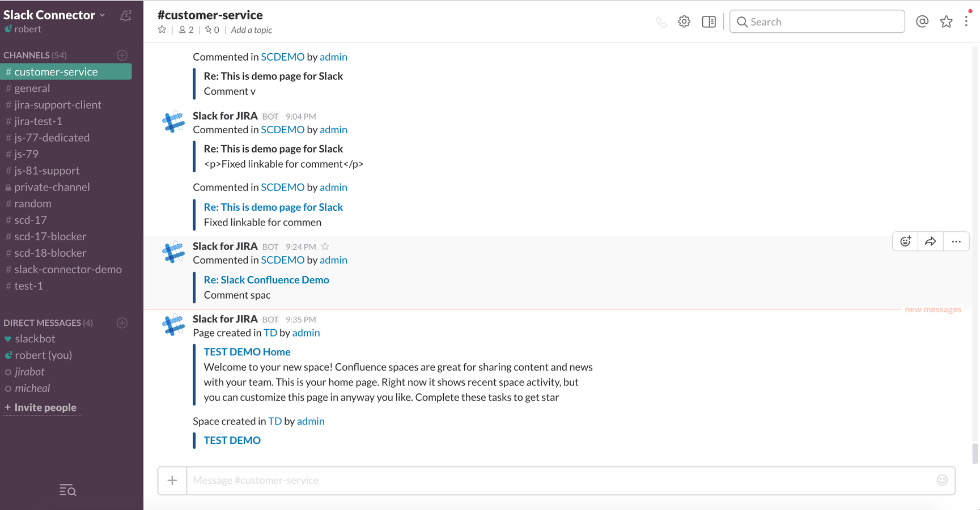View pinned items count
Screen dimensions: 980x510
212,29
